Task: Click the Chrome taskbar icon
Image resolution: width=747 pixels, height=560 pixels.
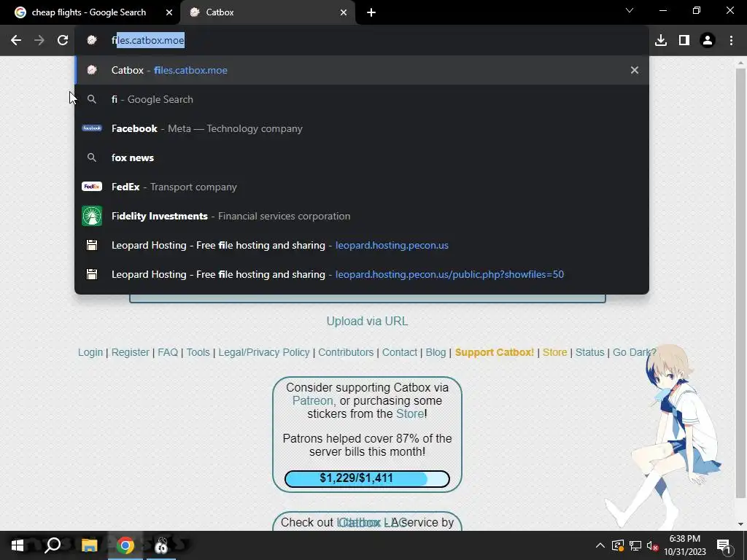Action: tap(125, 545)
